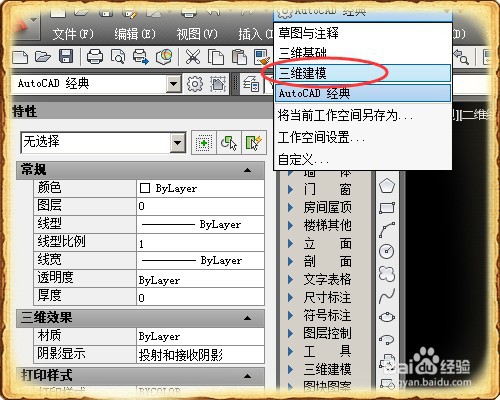Click the My Workspace icon beside gear
The width and height of the screenshot is (500, 400).
(218, 84)
